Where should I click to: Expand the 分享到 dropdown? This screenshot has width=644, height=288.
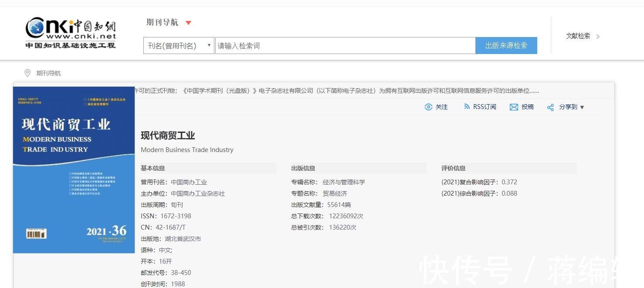(572, 107)
